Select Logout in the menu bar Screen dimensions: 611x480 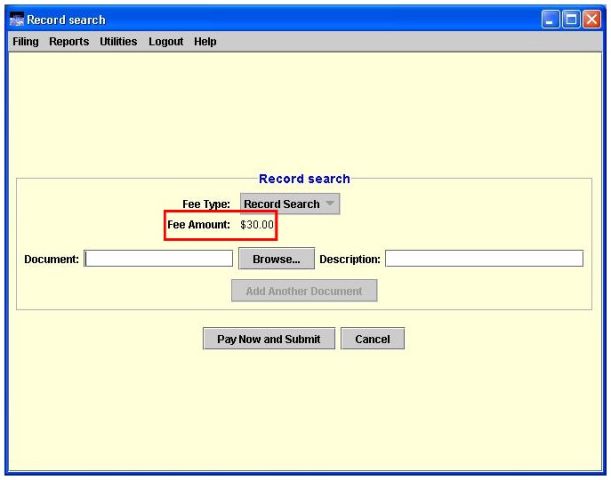(166, 41)
